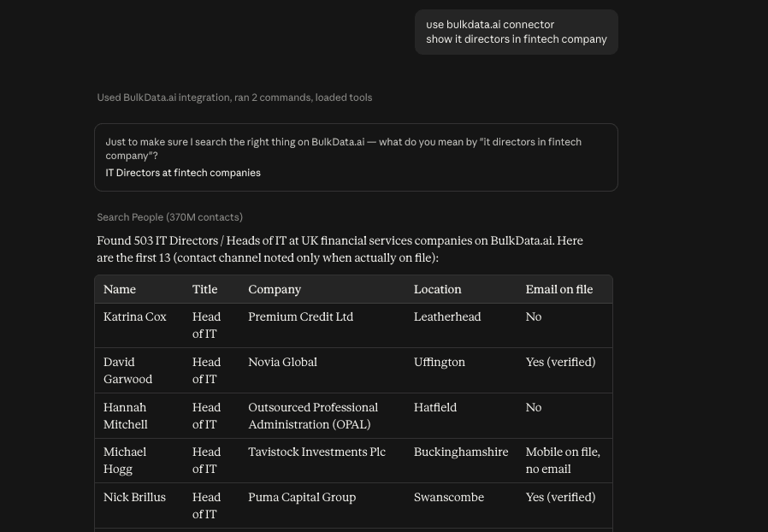Click 'Head of IT' title in Michael Hogg row
Image resolution: width=768 pixels, height=532 pixels.
pyautogui.click(x=206, y=460)
